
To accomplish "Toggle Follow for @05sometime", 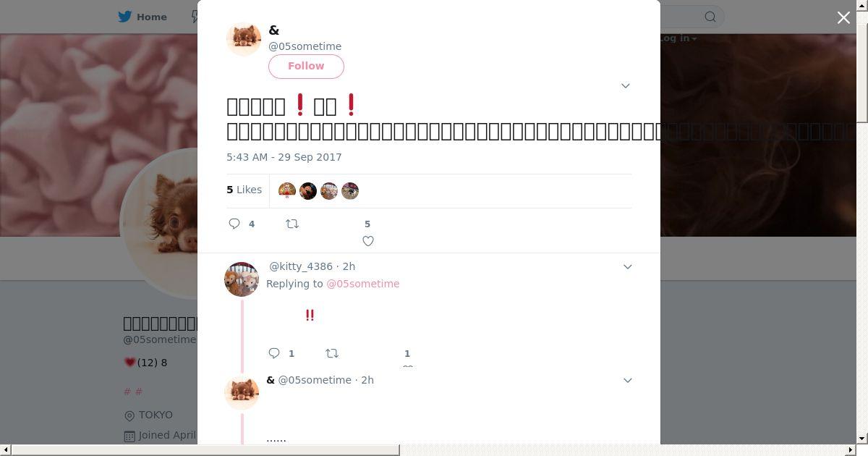I will 306,66.
